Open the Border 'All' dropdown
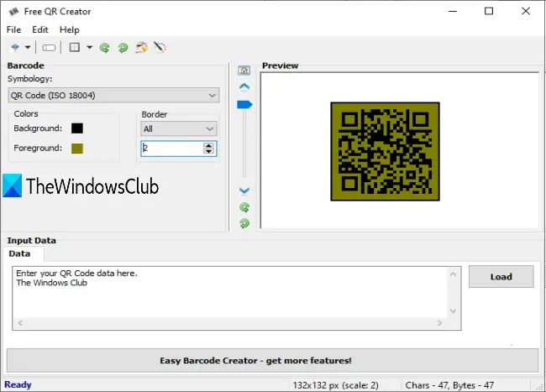 tap(179, 128)
